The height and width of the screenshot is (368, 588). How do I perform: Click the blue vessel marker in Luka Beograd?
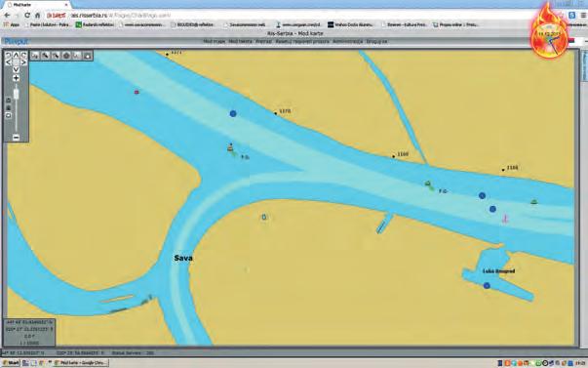[x=487, y=286]
